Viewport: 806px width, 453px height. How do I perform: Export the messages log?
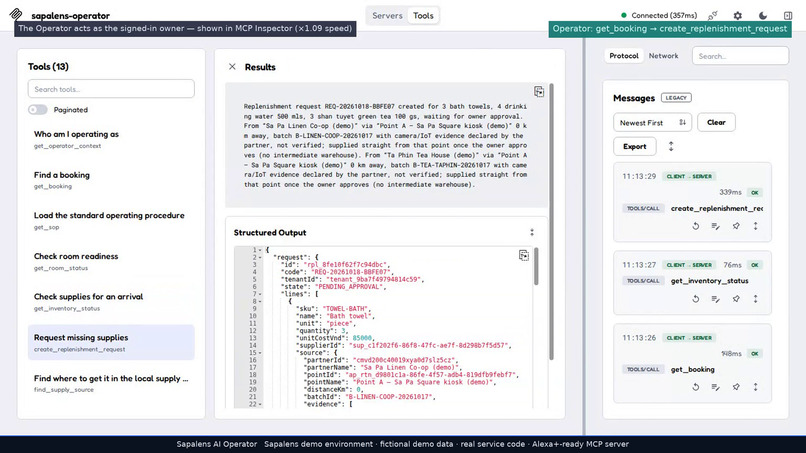(634, 147)
